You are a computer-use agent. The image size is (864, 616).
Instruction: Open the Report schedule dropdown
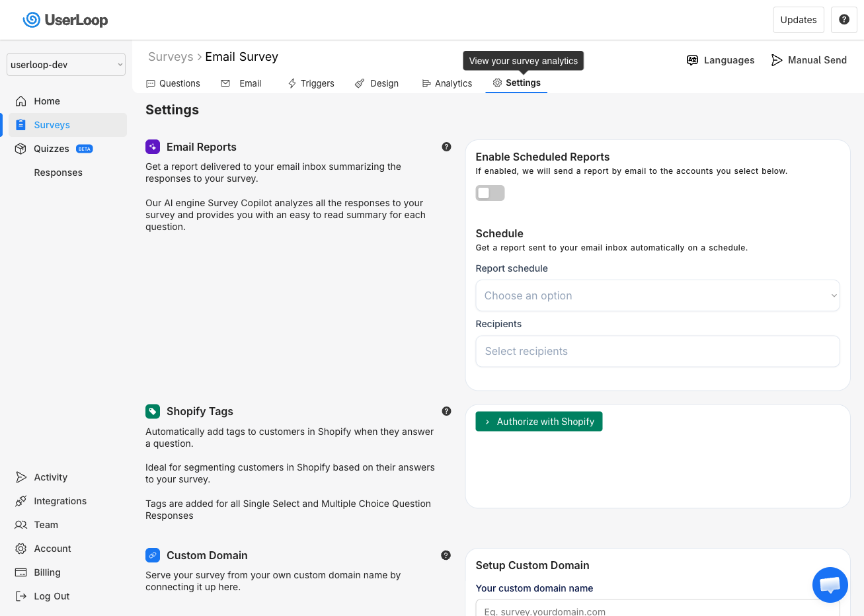pyautogui.click(x=657, y=295)
